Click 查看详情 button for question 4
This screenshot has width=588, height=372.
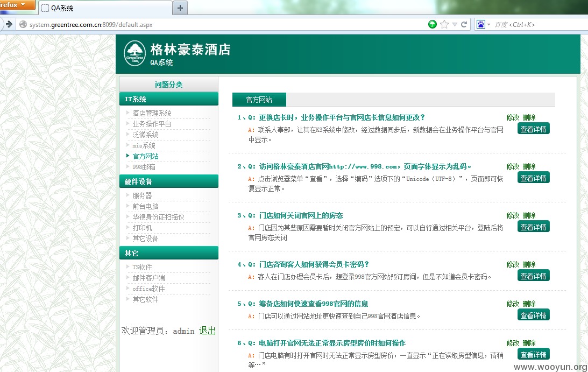click(x=533, y=276)
